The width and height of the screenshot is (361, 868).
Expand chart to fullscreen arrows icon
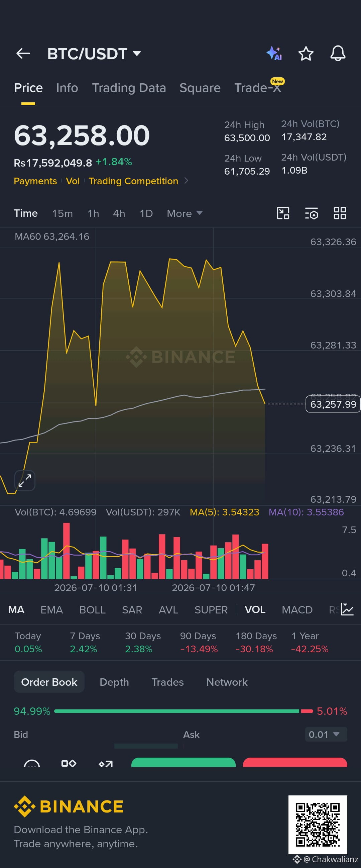pyautogui.click(x=25, y=481)
